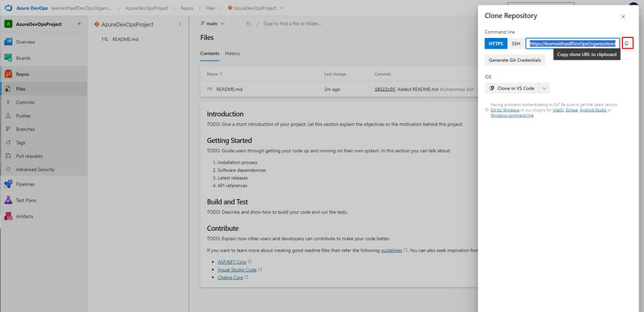Click the 2m ago cell for README.md
644x312 pixels.
[332, 89]
